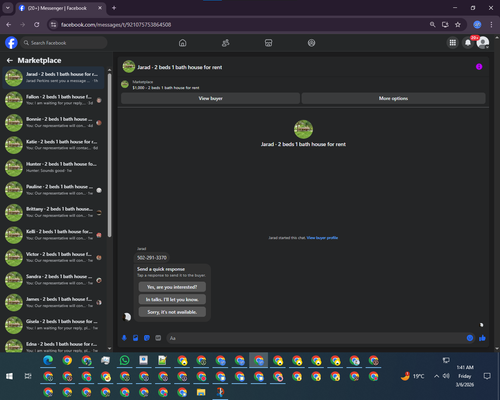Viewport: 500px width, 400px height.
Task: Click the chat header title for Jarad
Action: [x=180, y=67]
